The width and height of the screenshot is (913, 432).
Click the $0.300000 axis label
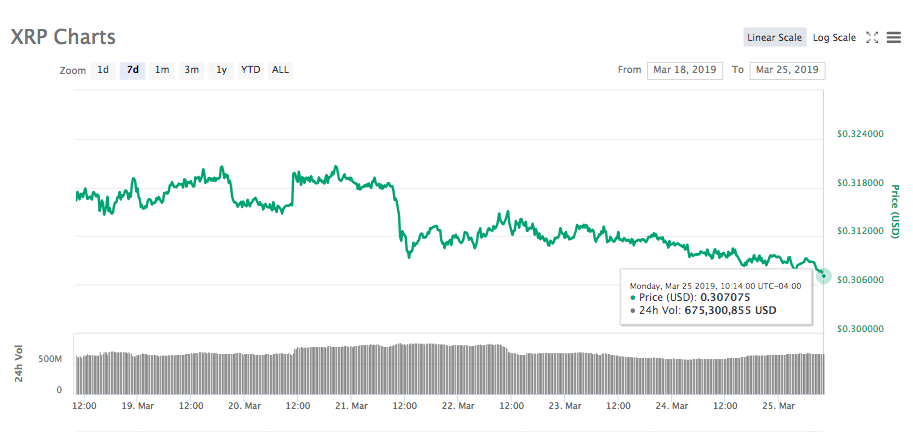pos(860,329)
